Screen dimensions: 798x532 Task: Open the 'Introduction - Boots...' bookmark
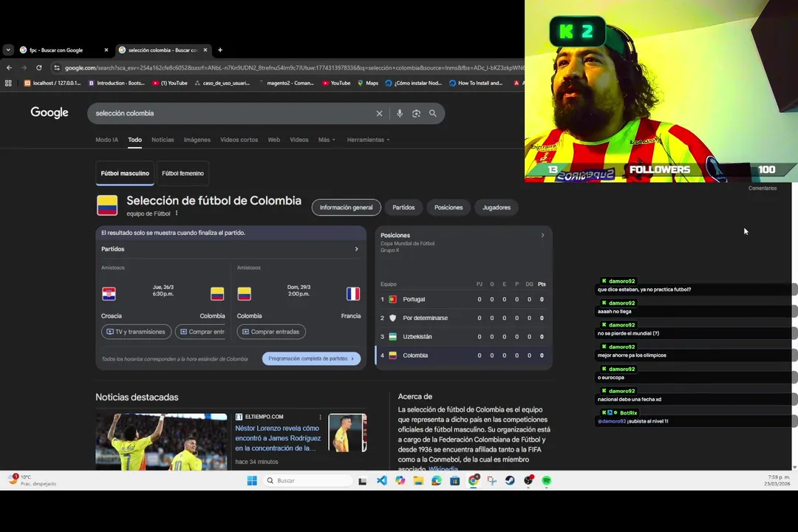coord(117,83)
